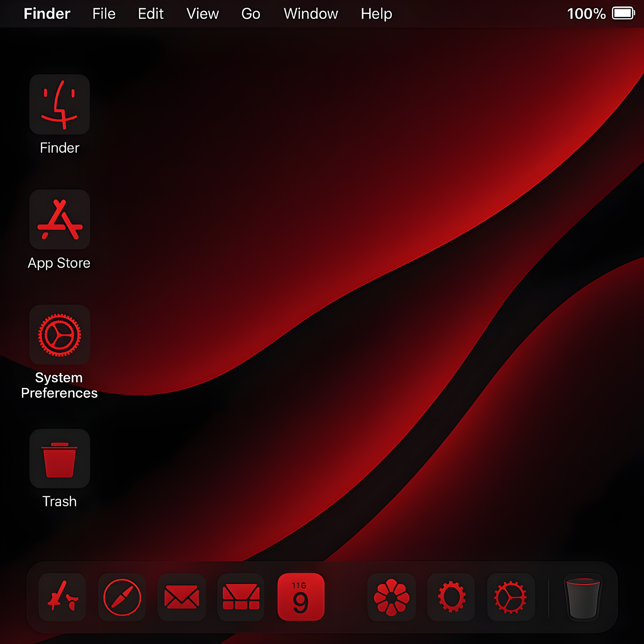Launch App Store from the dock
This screenshot has height=644, width=644.
click(62, 597)
